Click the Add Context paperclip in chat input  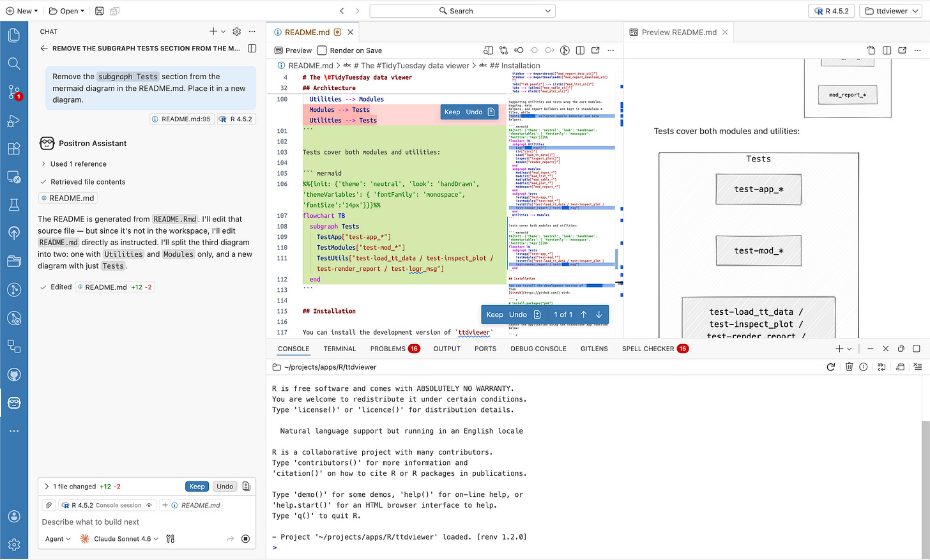(x=49, y=505)
